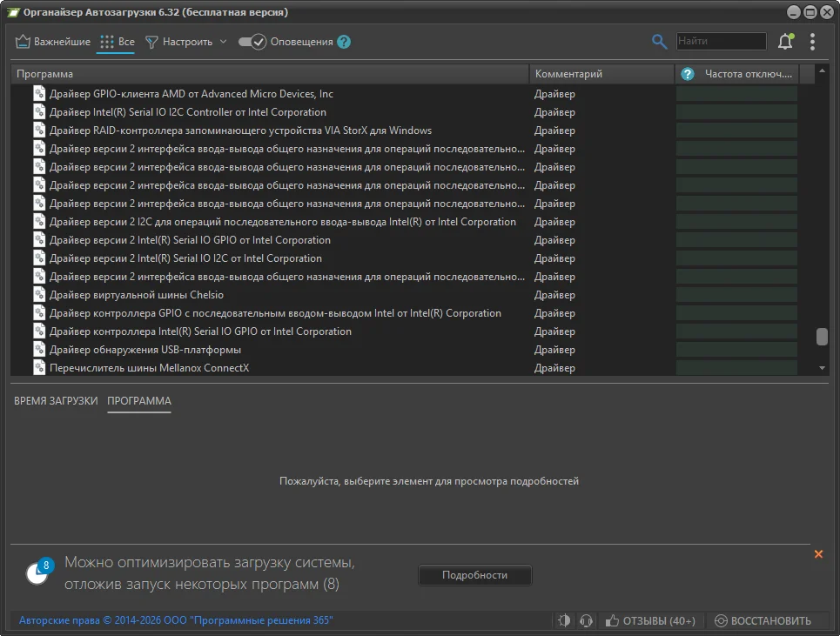Open ОТЗЫВЫ (40+) reviews

[650, 620]
